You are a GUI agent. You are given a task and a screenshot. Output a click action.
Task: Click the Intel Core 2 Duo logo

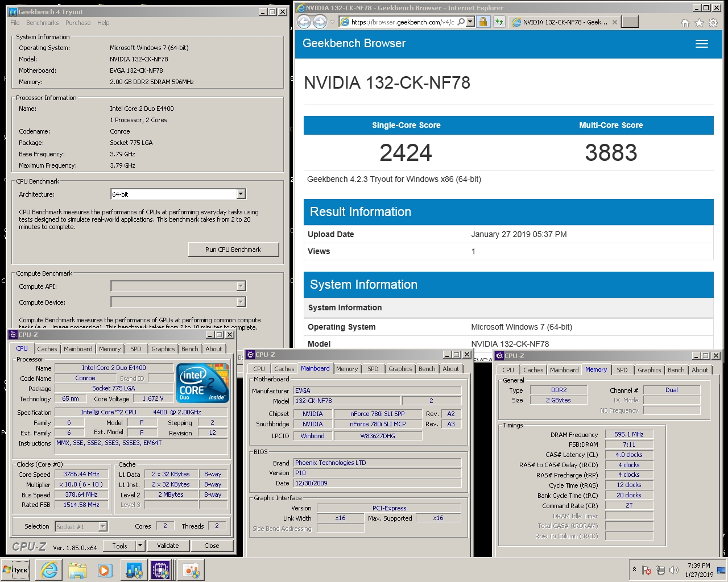point(203,383)
